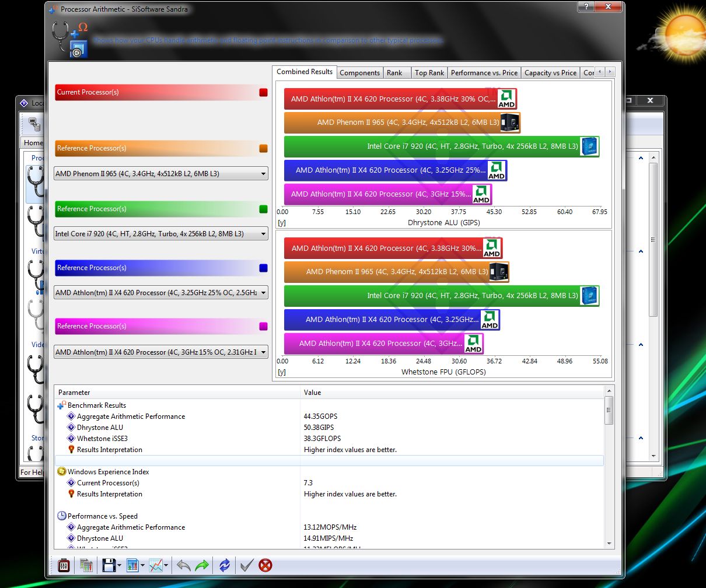Screen dimensions: 706x588
Task: Collapse first chevron section in background window
Action: tap(641, 158)
